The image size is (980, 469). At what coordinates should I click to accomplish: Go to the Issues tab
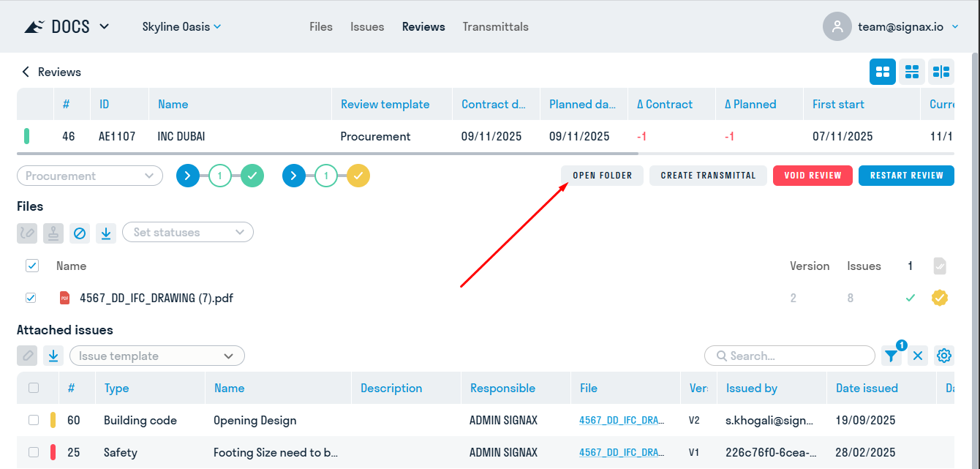point(367,26)
